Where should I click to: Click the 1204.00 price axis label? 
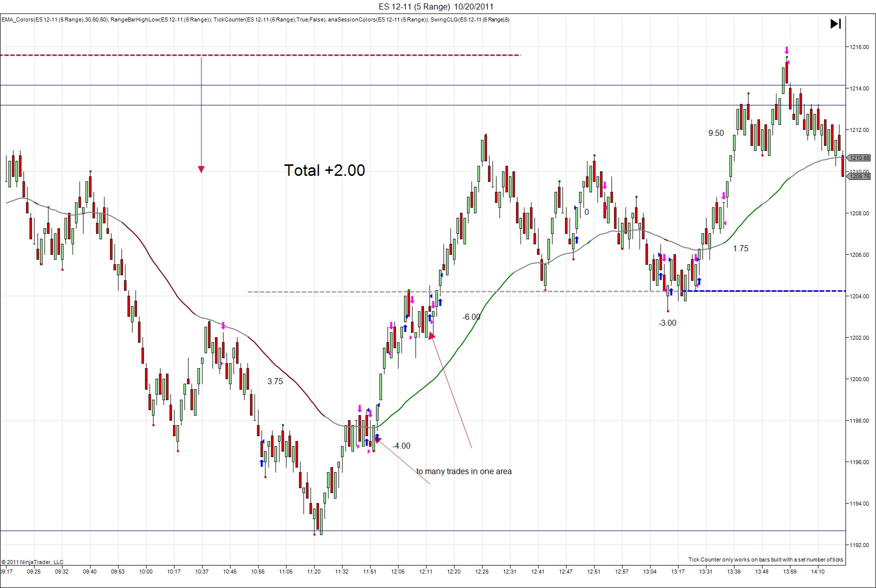[858, 296]
